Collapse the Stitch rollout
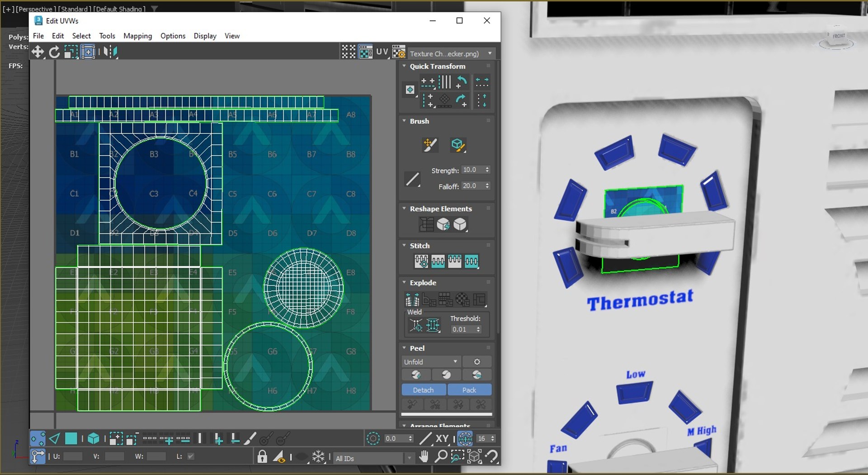Image resolution: width=868 pixels, height=475 pixels. 404,246
